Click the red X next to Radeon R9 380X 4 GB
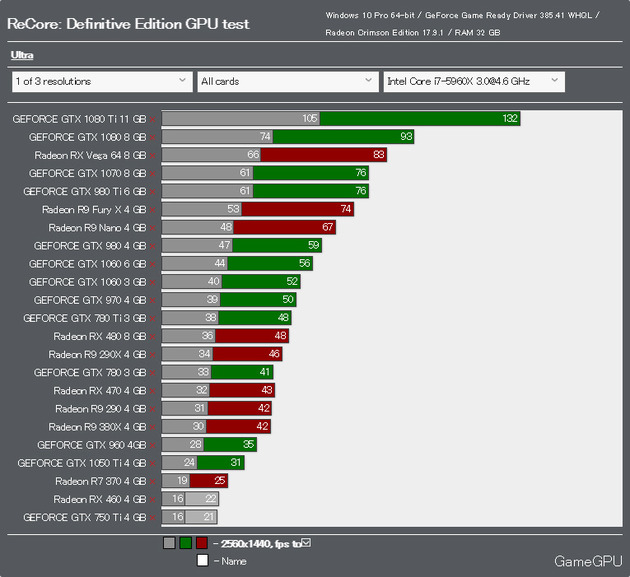630x577 pixels. (x=153, y=427)
